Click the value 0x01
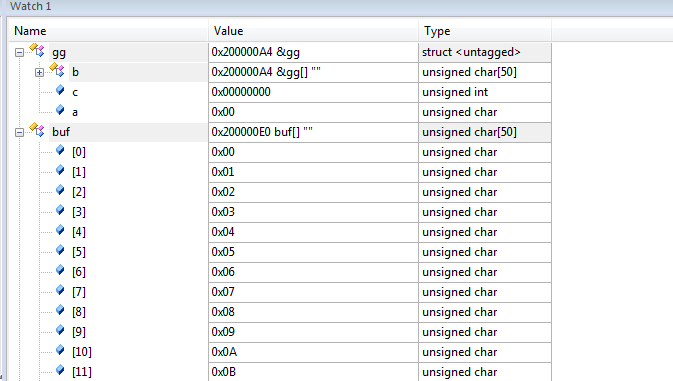The height and width of the screenshot is (381, 673). click(x=223, y=172)
